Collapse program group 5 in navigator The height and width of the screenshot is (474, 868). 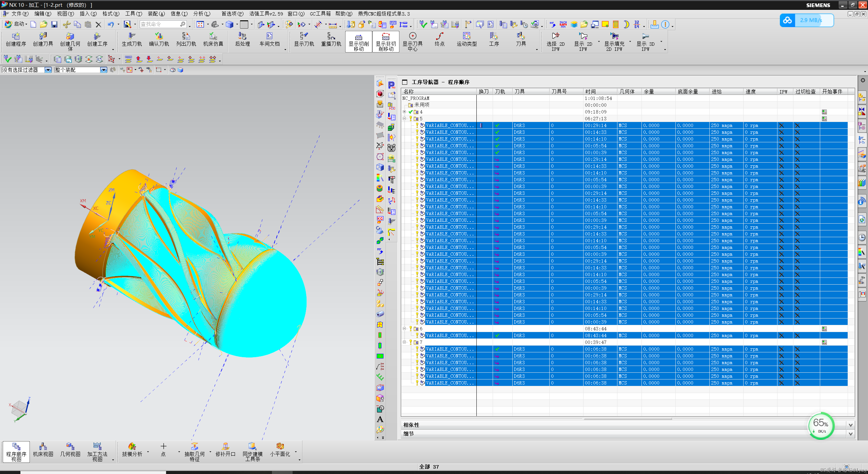(404, 119)
